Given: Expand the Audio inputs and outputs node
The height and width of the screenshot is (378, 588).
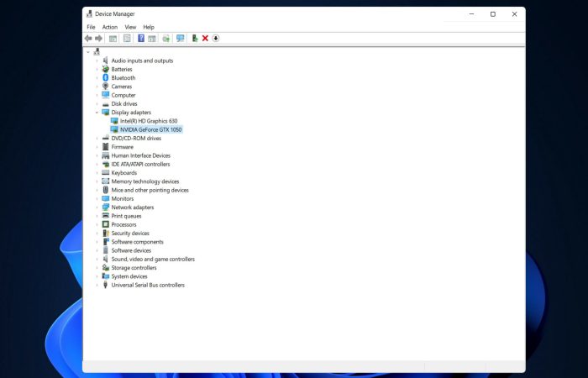Looking at the screenshot, I should [x=97, y=60].
